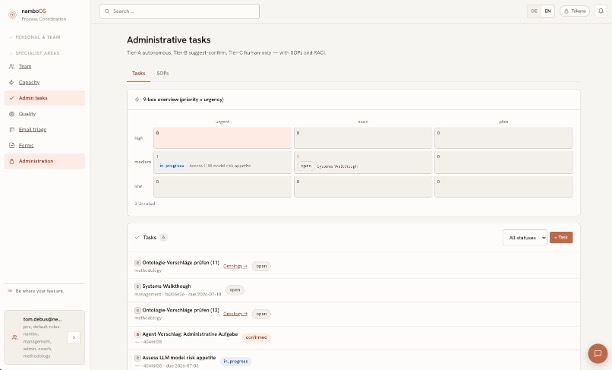Click tier badge of Assess LLM model task
The width and height of the screenshot is (612, 370).
137,358
